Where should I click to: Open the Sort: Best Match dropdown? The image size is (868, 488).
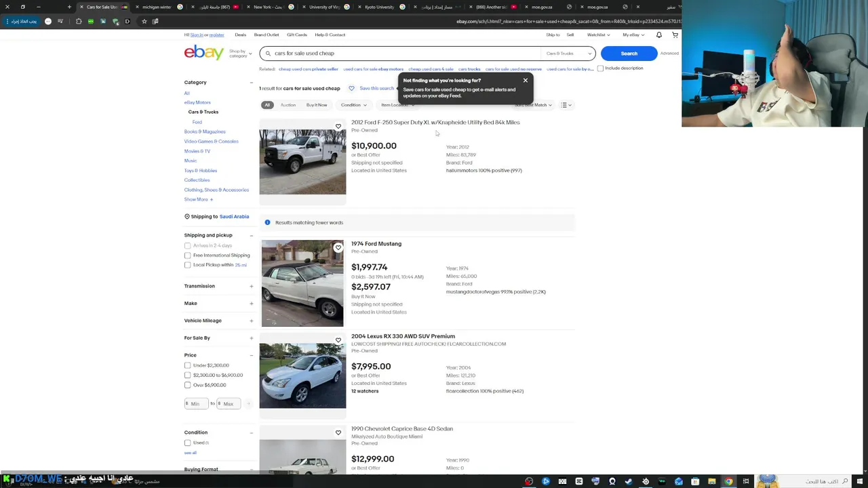click(533, 105)
